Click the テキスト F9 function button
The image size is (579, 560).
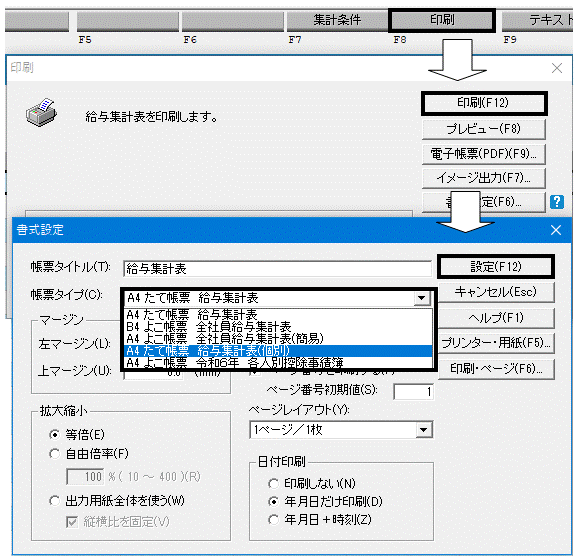[x=538, y=20]
